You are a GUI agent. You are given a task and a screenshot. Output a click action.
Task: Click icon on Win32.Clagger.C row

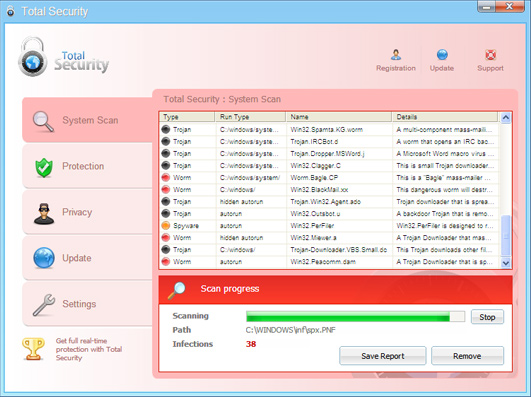(x=166, y=165)
